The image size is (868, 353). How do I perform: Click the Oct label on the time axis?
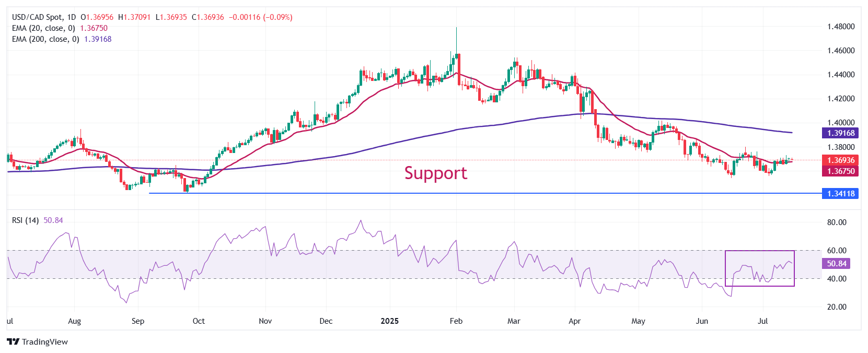point(199,321)
